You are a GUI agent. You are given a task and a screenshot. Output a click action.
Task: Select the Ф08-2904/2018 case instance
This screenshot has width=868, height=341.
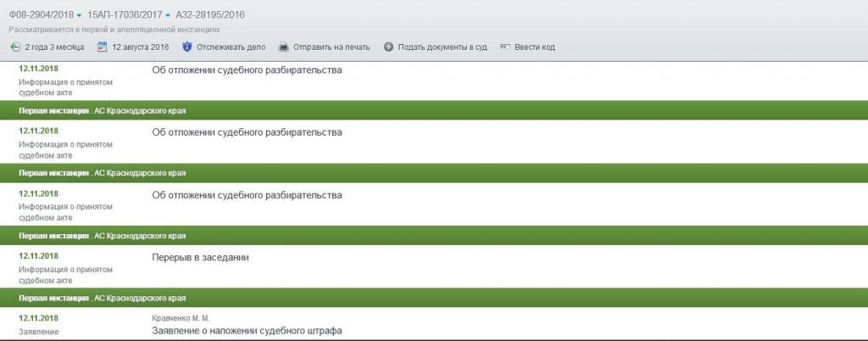pyautogui.click(x=42, y=15)
